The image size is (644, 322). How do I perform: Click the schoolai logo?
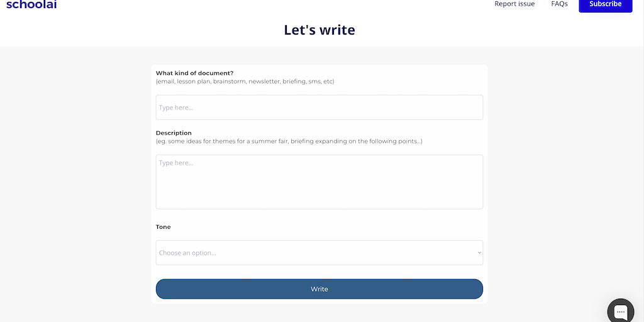click(31, 4)
